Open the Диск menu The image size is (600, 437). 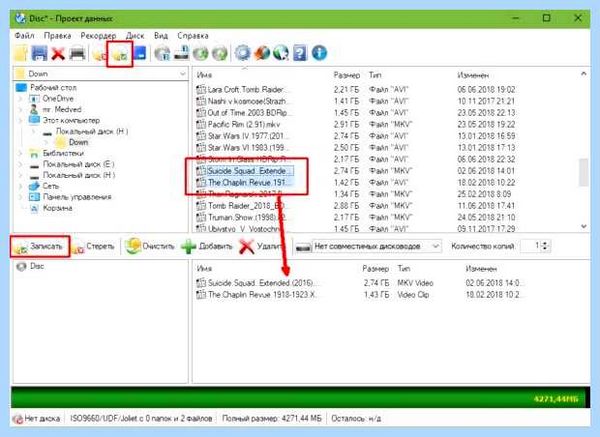(x=135, y=36)
